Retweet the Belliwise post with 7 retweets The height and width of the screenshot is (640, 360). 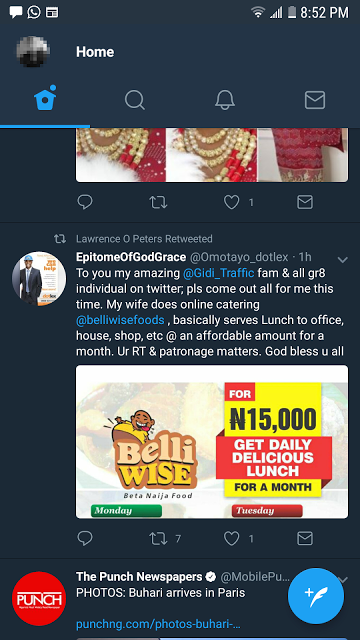158,539
